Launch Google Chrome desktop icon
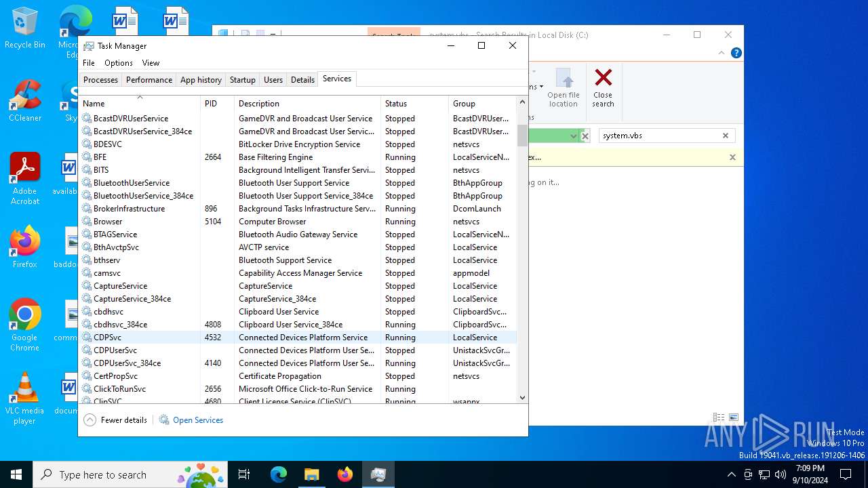This screenshot has height=488, width=868. click(x=24, y=325)
